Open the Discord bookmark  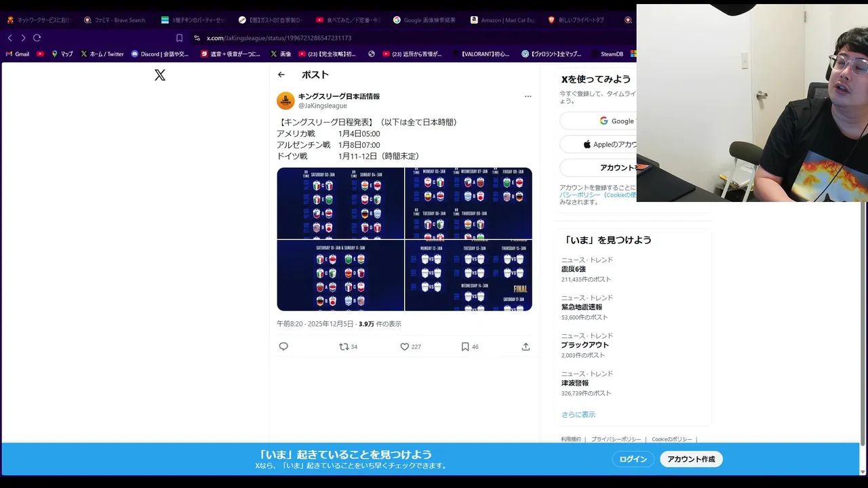[x=160, y=54]
